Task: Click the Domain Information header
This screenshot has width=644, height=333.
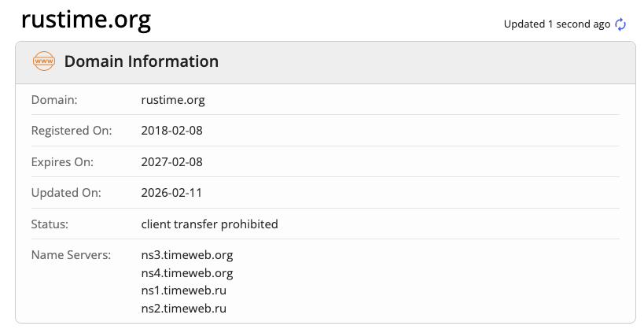Action: (142, 61)
